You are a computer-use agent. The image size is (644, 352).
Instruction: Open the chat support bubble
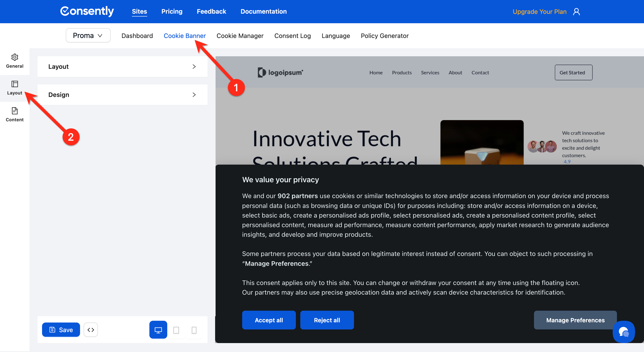[623, 332]
